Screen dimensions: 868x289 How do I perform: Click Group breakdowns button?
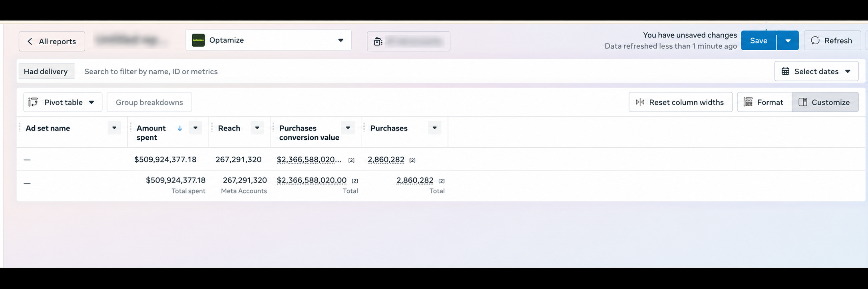pos(149,102)
